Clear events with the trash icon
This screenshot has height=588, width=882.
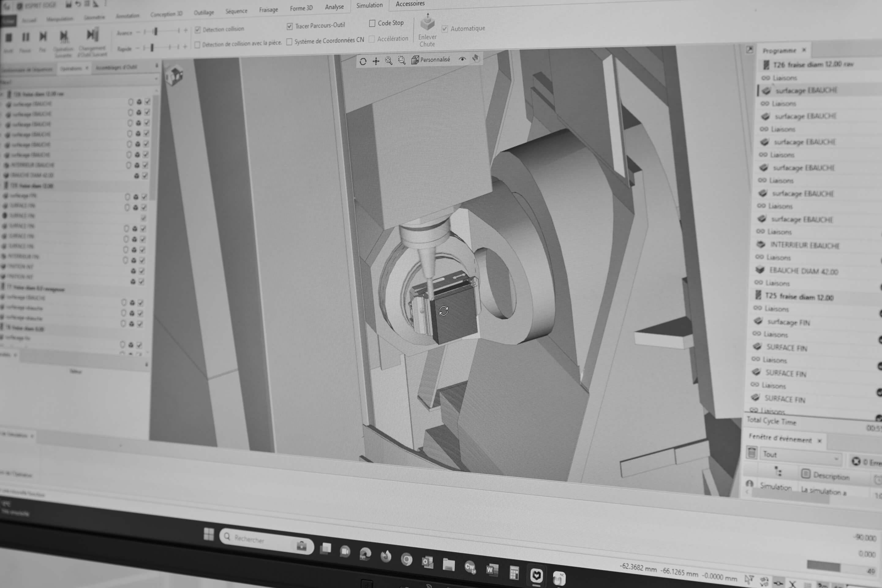752,453
